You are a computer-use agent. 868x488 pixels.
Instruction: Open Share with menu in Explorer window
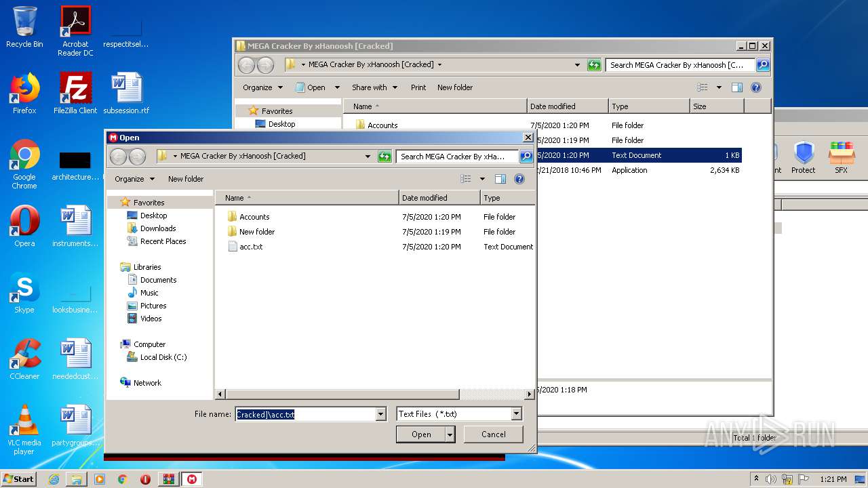374,87
